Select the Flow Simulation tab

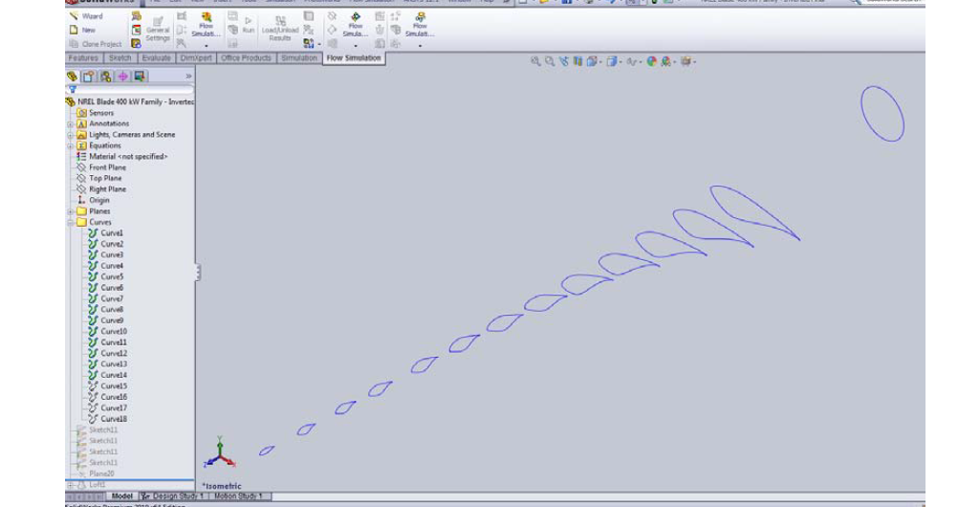click(354, 58)
